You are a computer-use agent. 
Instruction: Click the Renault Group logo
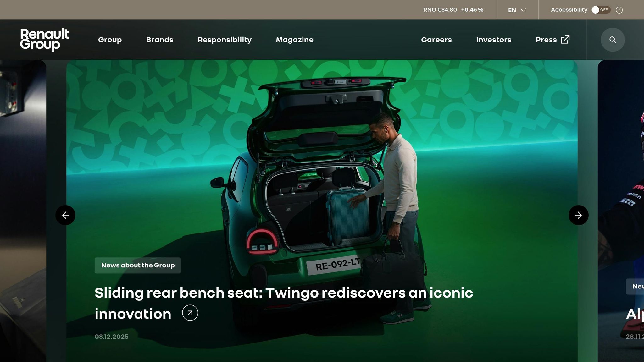[x=45, y=40]
